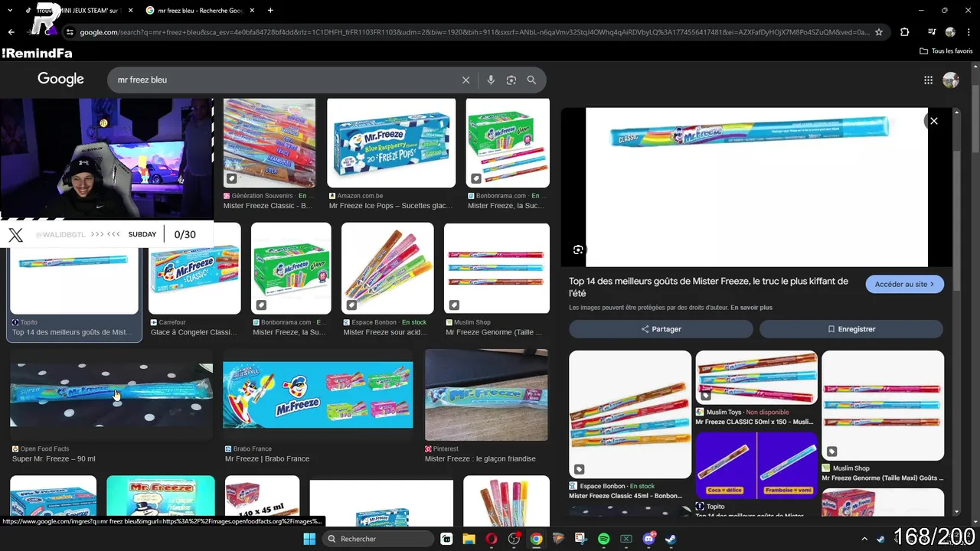Open a new browser tab
This screenshot has width=980, height=551.
coord(270,10)
